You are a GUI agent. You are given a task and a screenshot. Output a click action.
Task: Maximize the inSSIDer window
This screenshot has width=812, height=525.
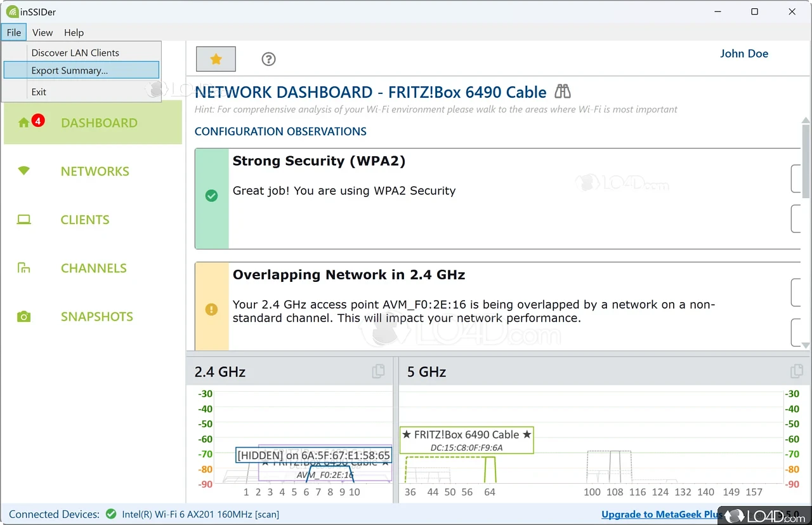pyautogui.click(x=754, y=11)
